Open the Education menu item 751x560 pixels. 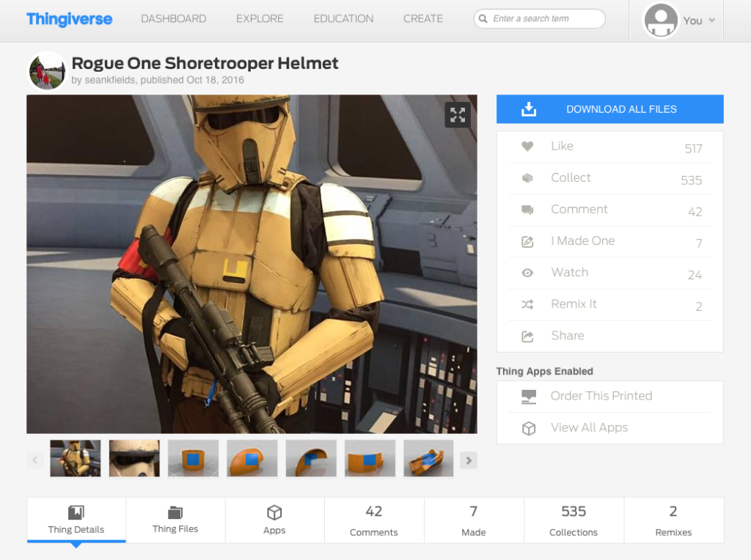(x=343, y=18)
